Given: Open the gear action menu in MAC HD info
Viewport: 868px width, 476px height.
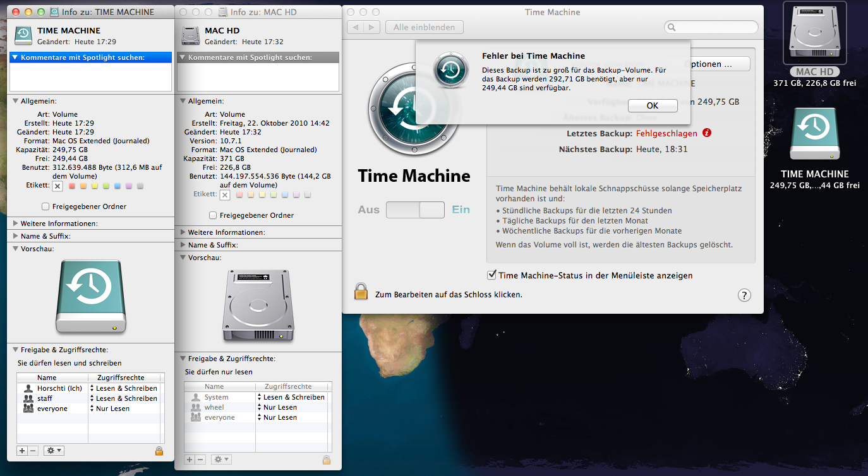Looking at the screenshot, I should [x=221, y=460].
